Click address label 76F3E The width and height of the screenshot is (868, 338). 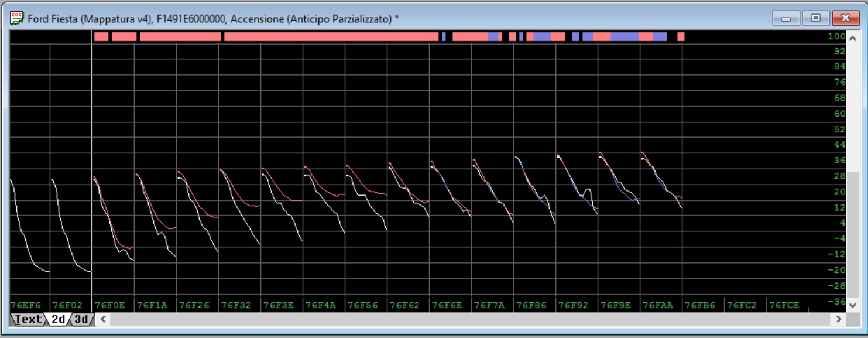click(x=279, y=305)
